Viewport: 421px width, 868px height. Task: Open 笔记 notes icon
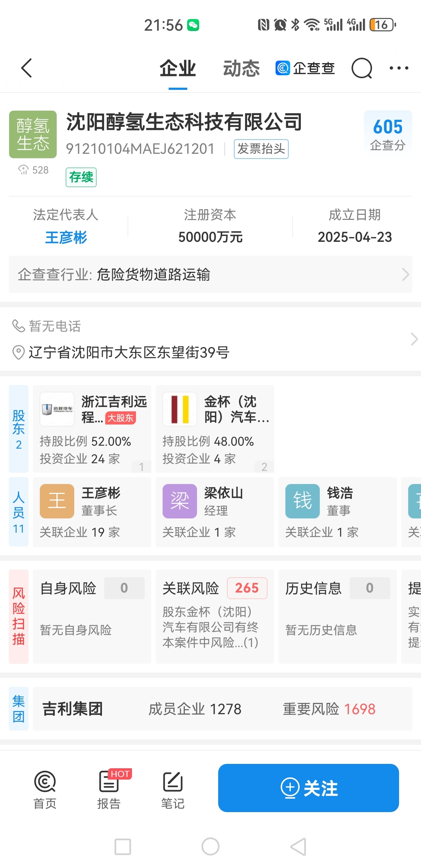(x=173, y=790)
